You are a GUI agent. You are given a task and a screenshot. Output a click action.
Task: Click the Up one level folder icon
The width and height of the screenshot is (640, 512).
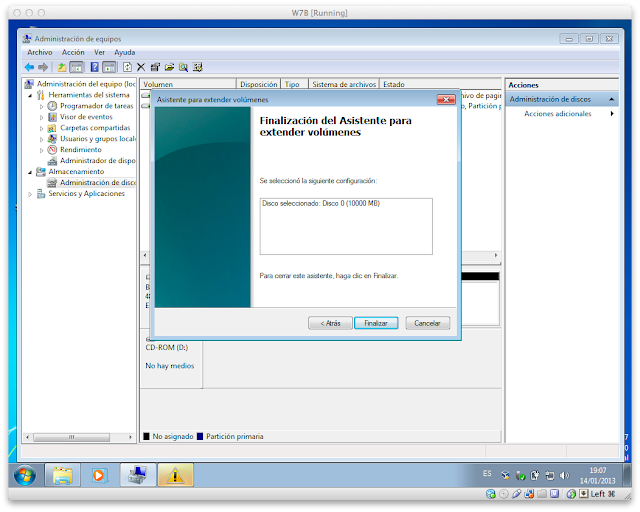tap(62, 67)
